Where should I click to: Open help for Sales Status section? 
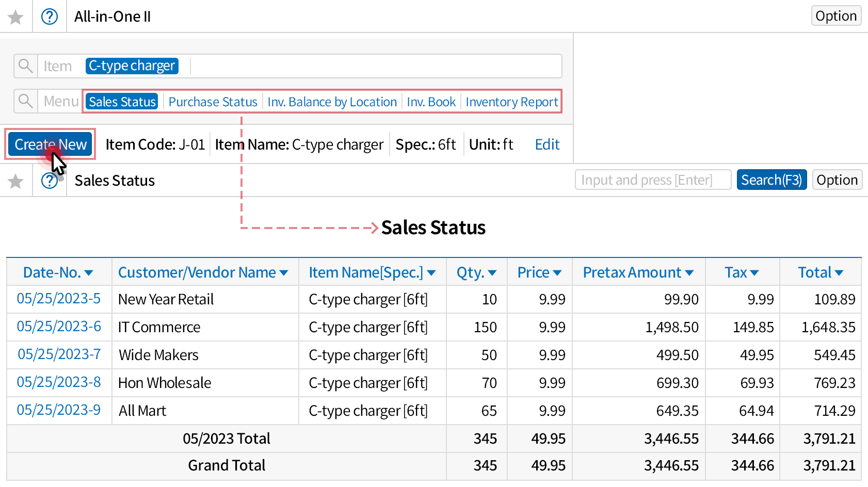click(x=50, y=181)
